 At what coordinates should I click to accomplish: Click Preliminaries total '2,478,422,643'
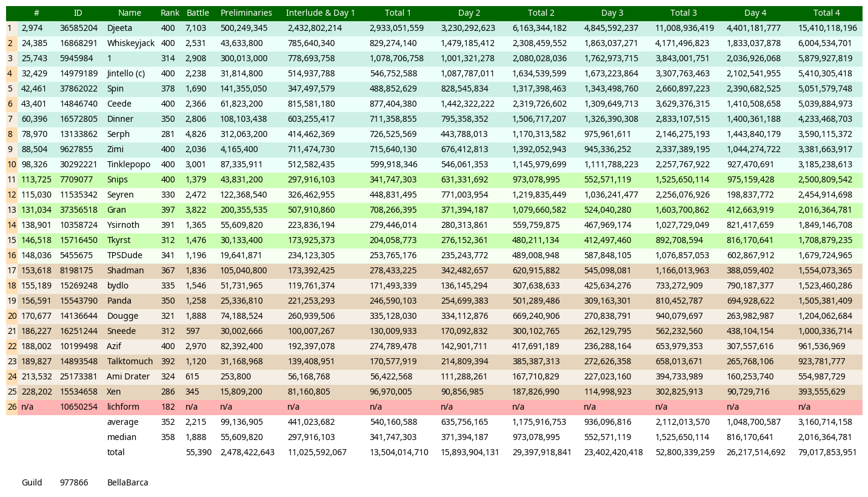pyautogui.click(x=248, y=452)
